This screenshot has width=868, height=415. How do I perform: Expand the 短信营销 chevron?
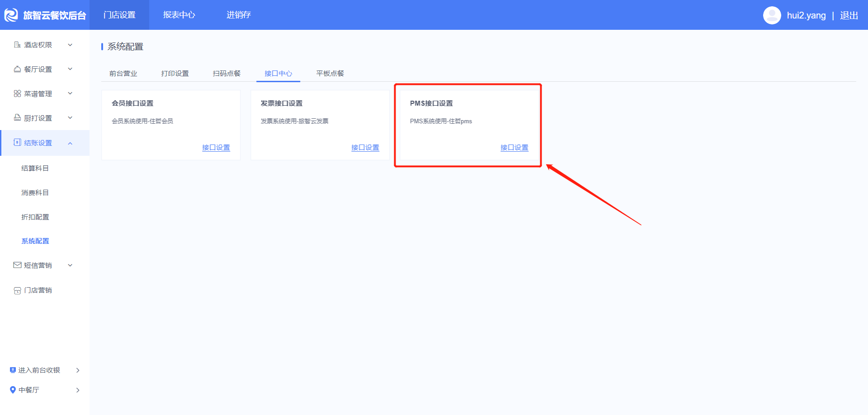click(x=70, y=265)
